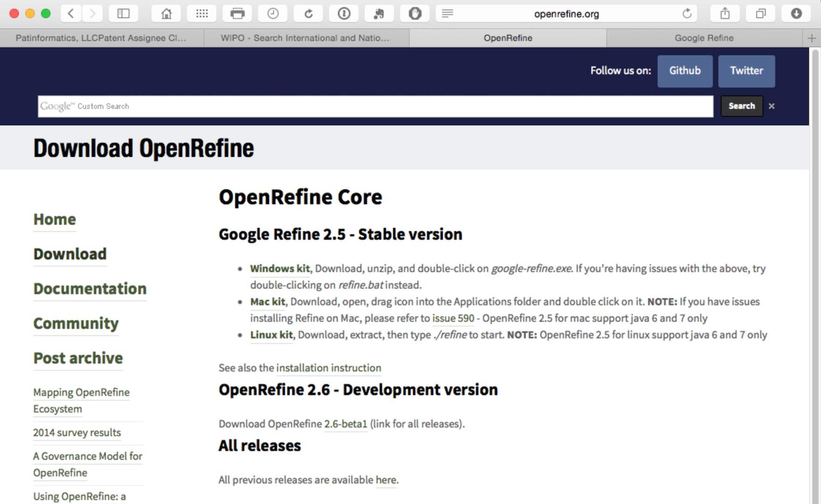
Task: Open the Share toolbar icon
Action: [x=725, y=14]
